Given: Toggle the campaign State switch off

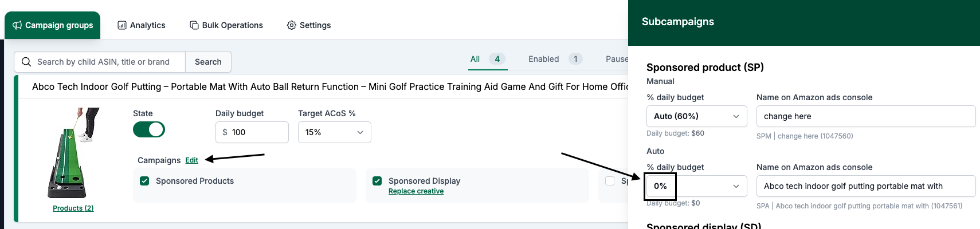Looking at the screenshot, I should click(x=149, y=129).
